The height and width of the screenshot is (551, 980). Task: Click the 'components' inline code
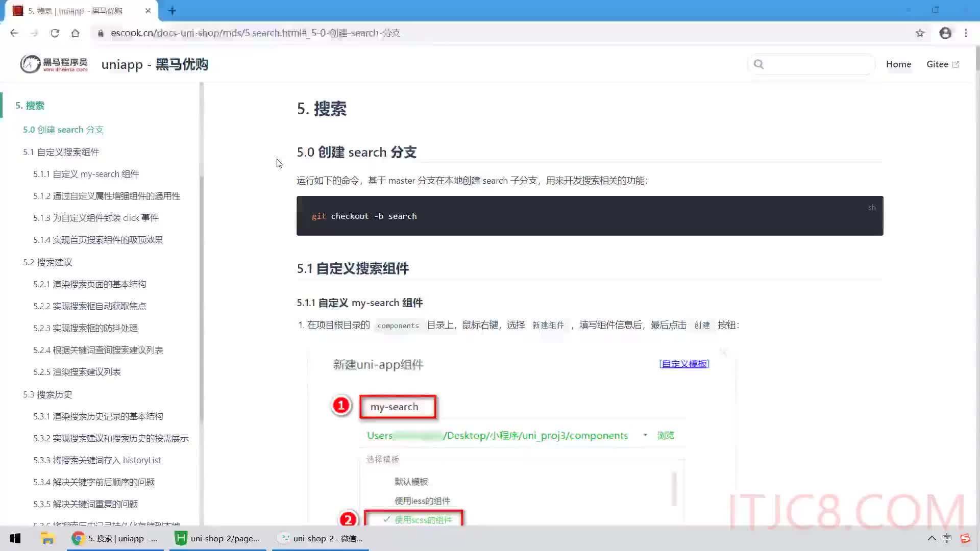398,325
